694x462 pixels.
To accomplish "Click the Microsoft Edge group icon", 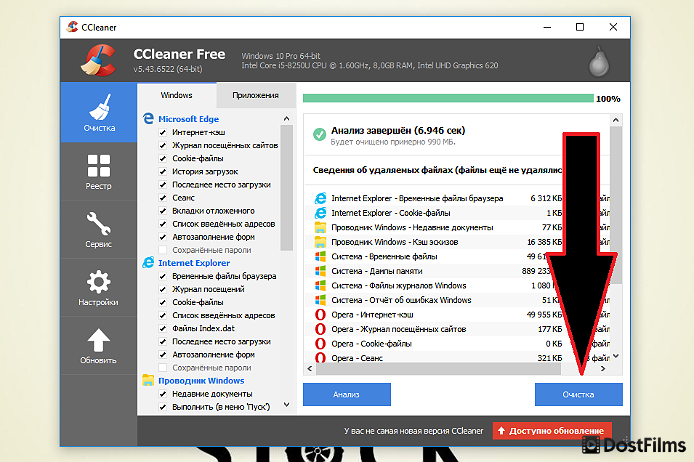I will (148, 118).
